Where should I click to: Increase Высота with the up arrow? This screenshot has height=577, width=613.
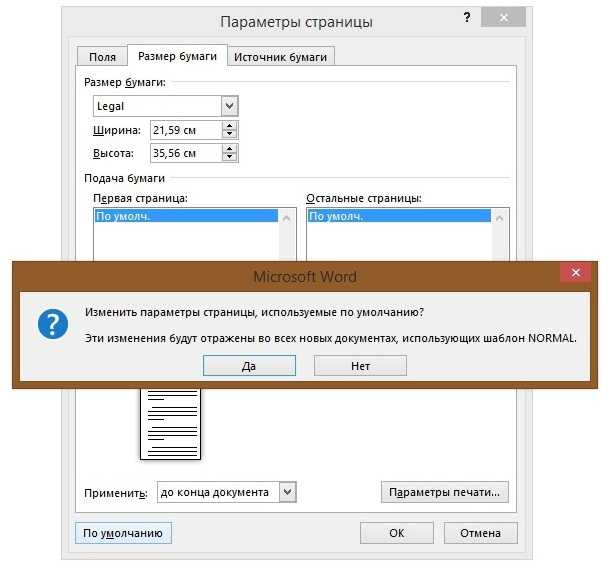tap(230, 149)
